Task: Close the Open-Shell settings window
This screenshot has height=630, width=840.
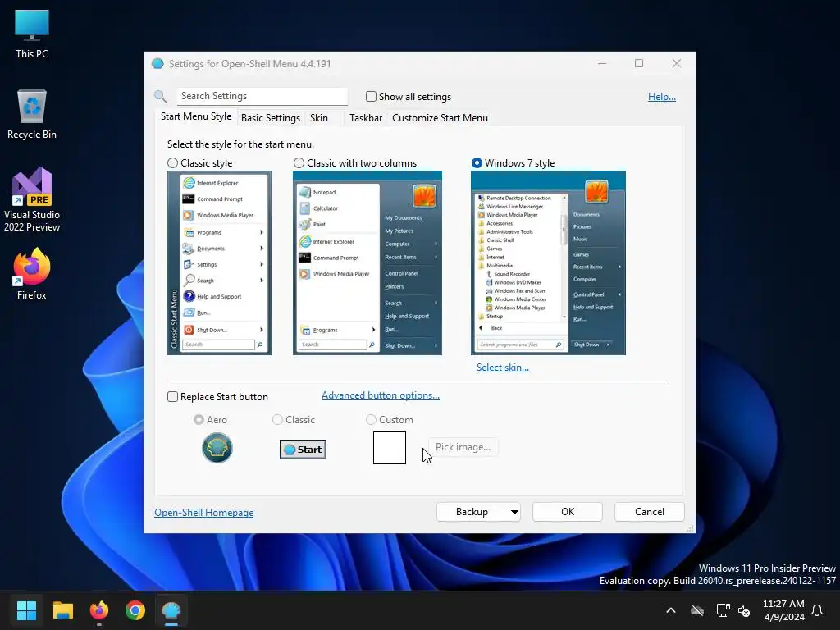Action: [x=677, y=63]
